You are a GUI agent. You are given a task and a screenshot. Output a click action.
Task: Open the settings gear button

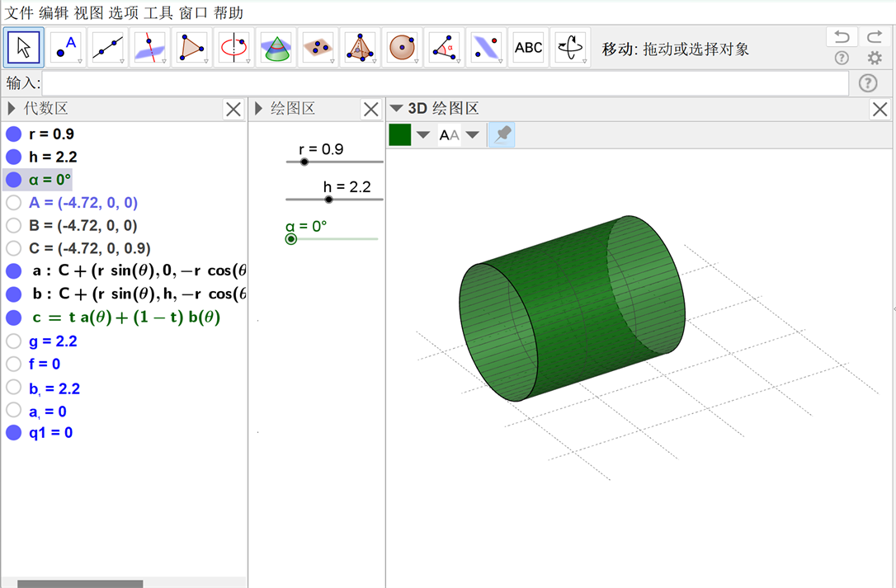(875, 58)
